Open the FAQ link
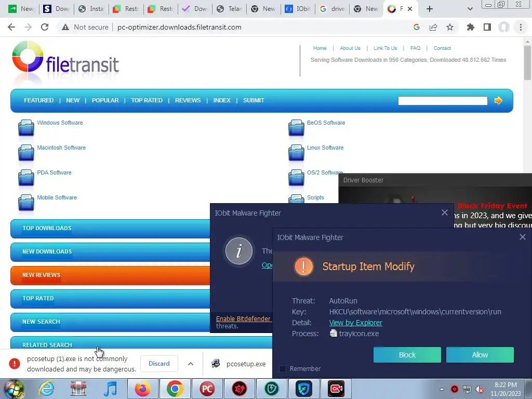This screenshot has height=399, width=532. (415, 48)
